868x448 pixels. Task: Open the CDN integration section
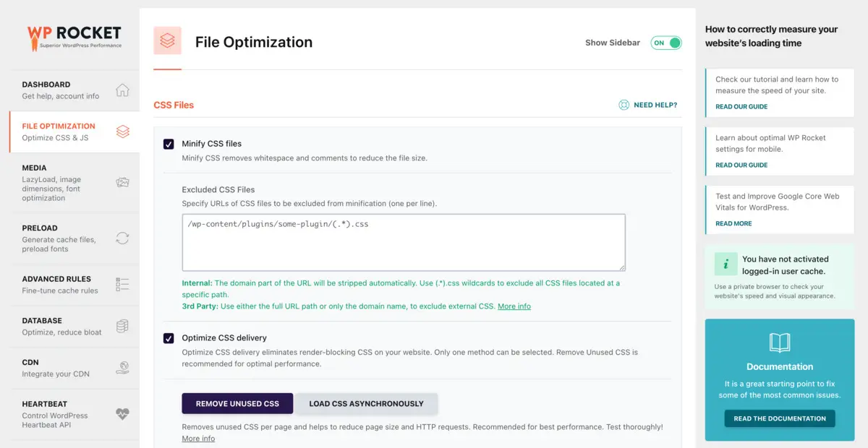click(x=75, y=368)
